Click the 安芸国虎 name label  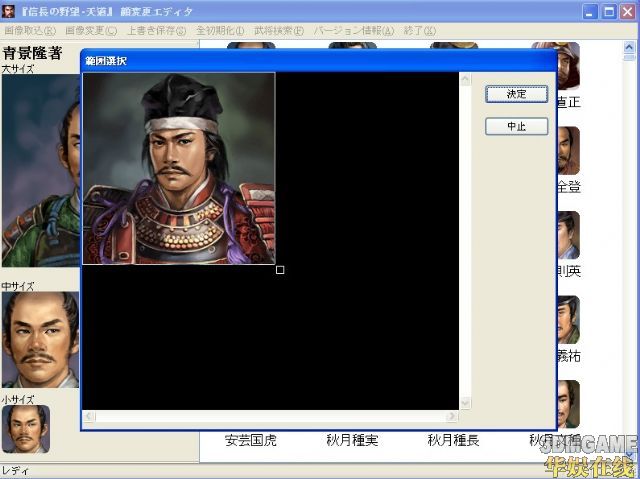(251, 440)
